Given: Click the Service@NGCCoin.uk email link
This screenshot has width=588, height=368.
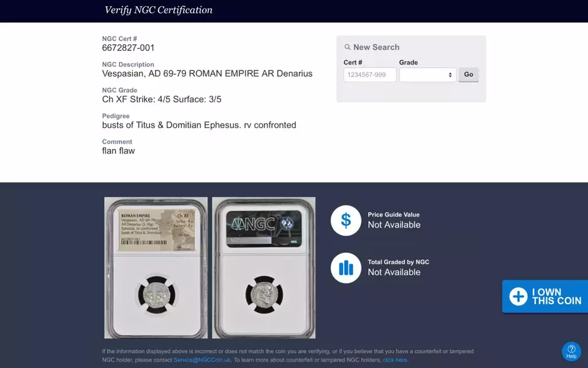Looking at the screenshot, I should pos(202,360).
